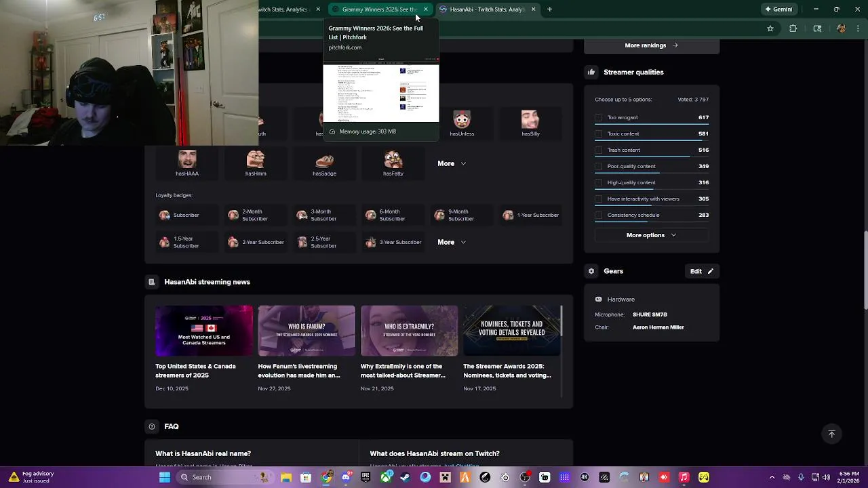
Task: Check the Too arrogant option
Action: click(599, 117)
